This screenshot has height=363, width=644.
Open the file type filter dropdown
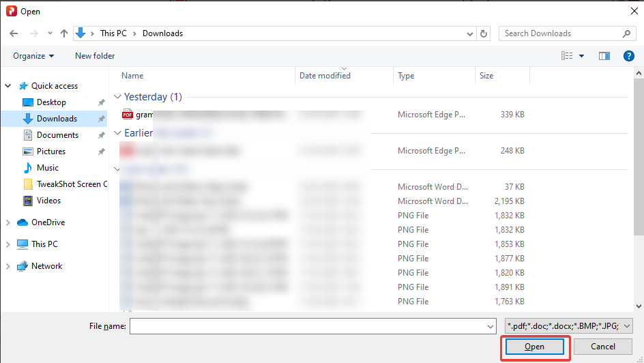tap(569, 326)
